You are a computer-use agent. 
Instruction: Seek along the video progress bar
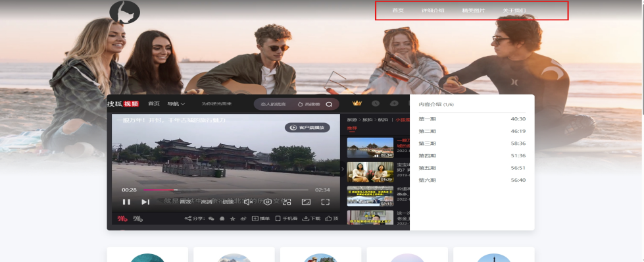[x=226, y=190]
